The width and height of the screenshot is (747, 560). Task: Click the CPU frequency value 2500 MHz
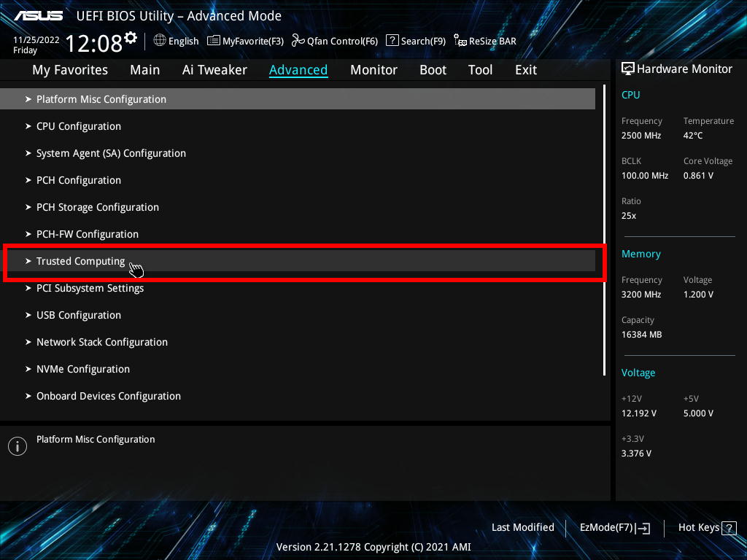pos(641,135)
